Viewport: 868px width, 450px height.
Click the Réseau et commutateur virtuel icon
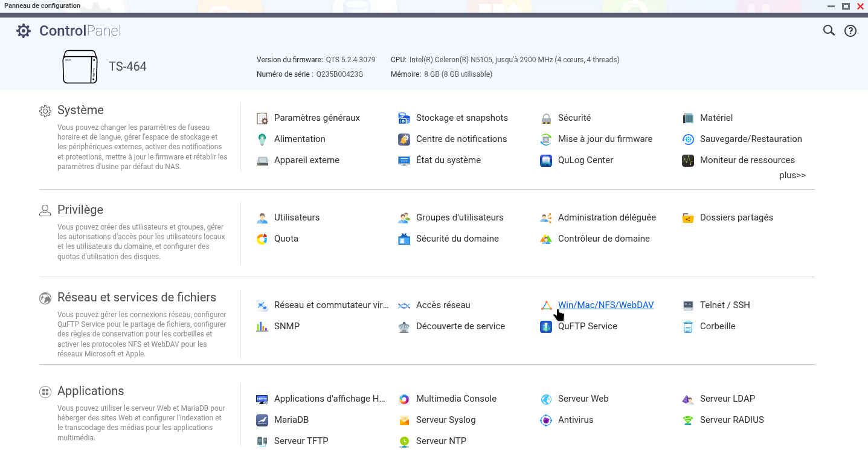pyautogui.click(x=262, y=305)
